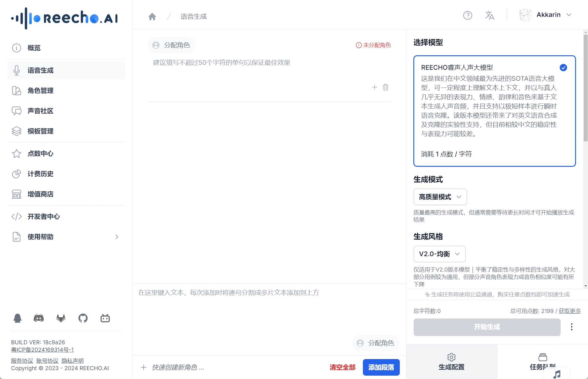This screenshot has height=379, width=588.
Task: Open 开发者中心 in sidebar
Action: click(66, 217)
